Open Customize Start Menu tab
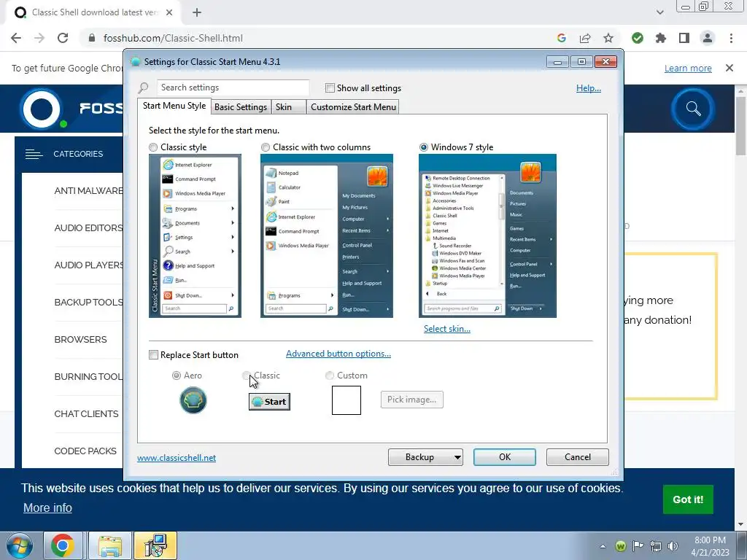747x560 pixels. coord(353,107)
